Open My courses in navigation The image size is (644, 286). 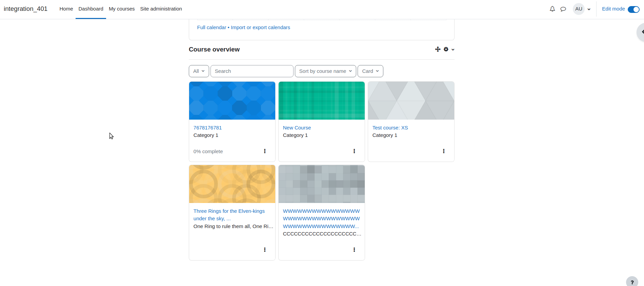point(122,9)
